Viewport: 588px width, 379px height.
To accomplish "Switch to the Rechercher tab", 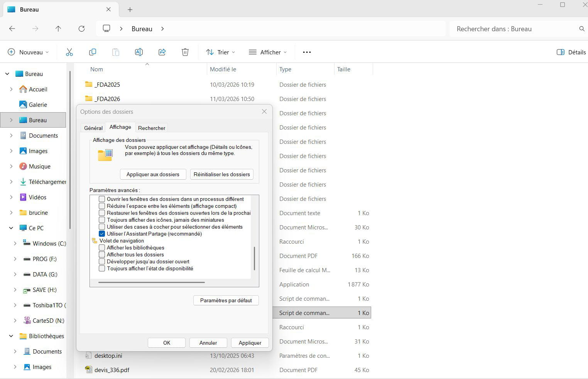I will [152, 128].
